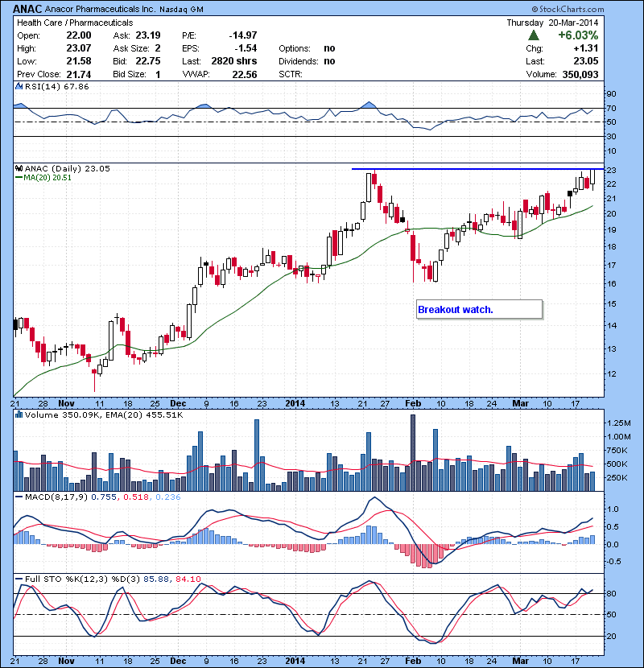
Task: Click the blue resistance line at 23
Action: [477, 169]
